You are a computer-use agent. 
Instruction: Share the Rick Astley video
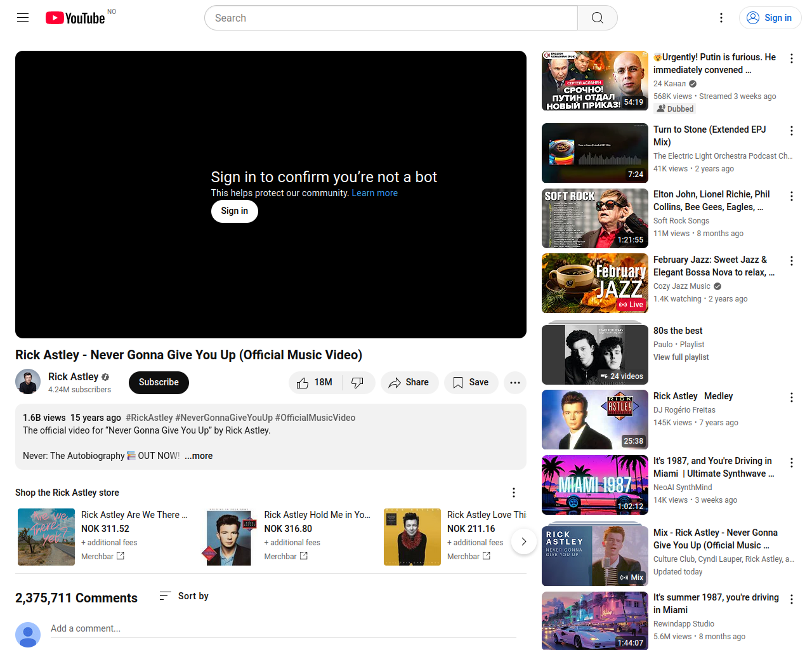pos(409,383)
